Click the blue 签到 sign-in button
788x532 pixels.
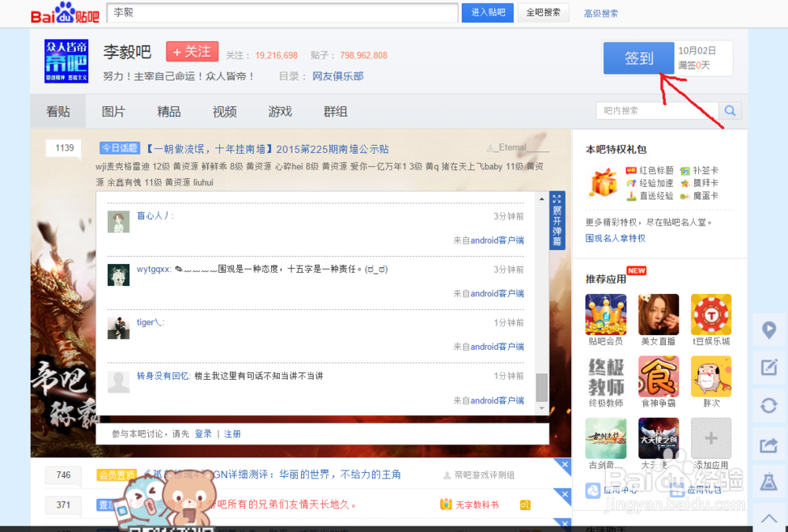pos(639,58)
